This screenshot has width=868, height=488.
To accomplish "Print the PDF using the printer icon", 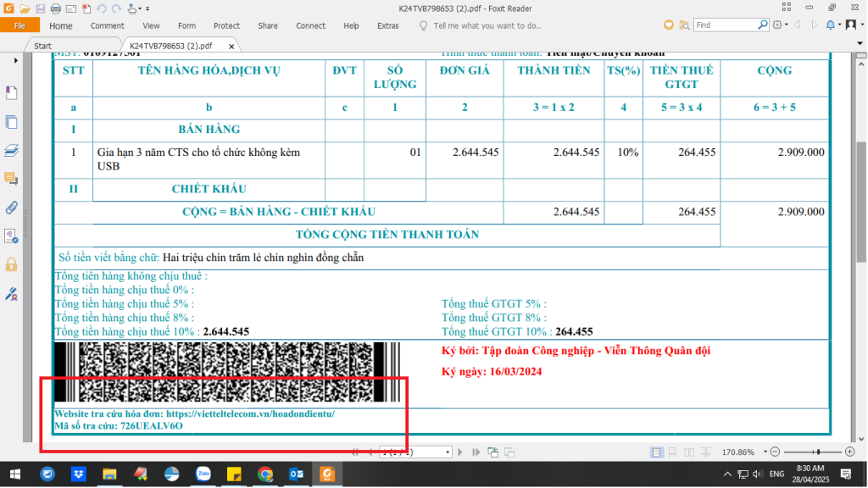I will [x=55, y=8].
